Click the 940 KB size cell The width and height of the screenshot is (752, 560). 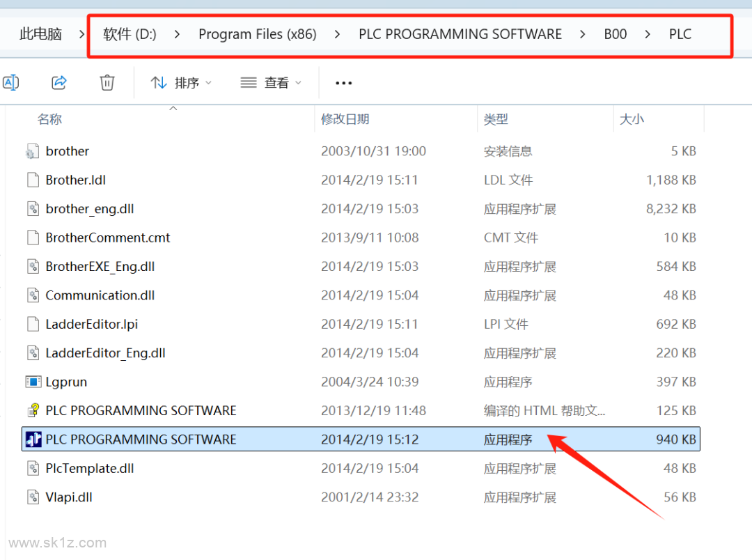coord(676,440)
